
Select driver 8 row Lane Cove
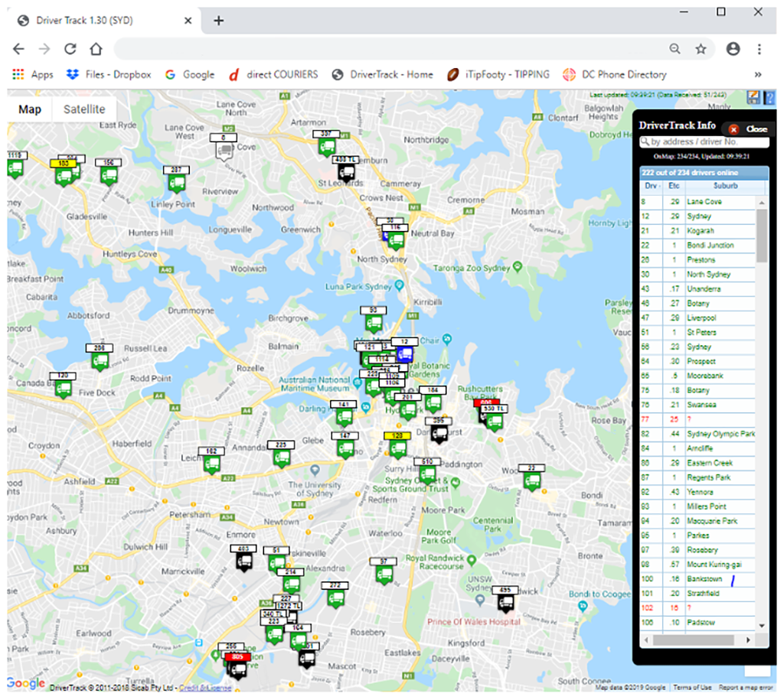click(x=697, y=202)
